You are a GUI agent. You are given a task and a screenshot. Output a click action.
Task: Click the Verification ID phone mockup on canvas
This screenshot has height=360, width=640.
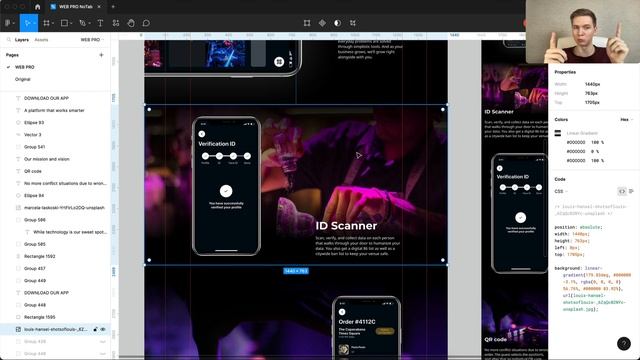[227, 186]
